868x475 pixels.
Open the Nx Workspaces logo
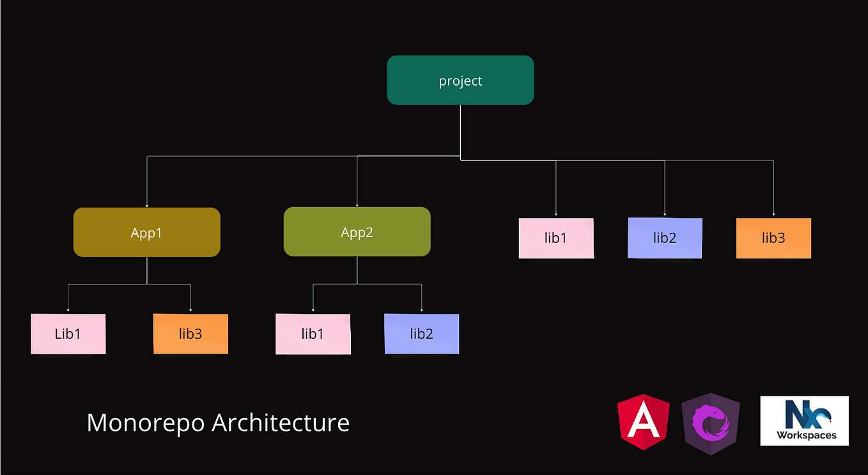[804, 421]
